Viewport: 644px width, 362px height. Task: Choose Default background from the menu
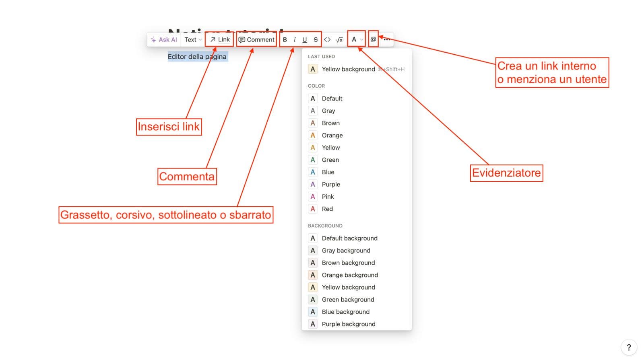coord(349,238)
